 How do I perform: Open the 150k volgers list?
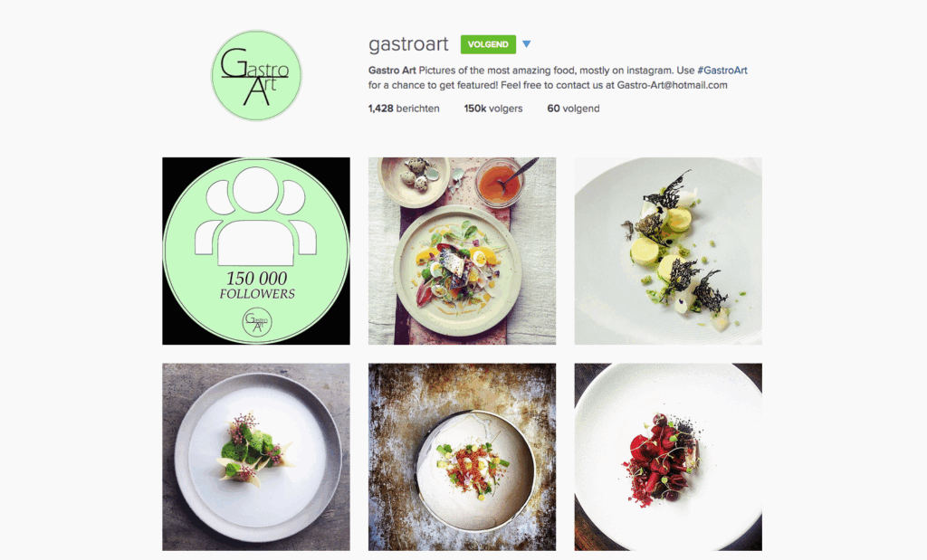pyautogui.click(x=493, y=109)
